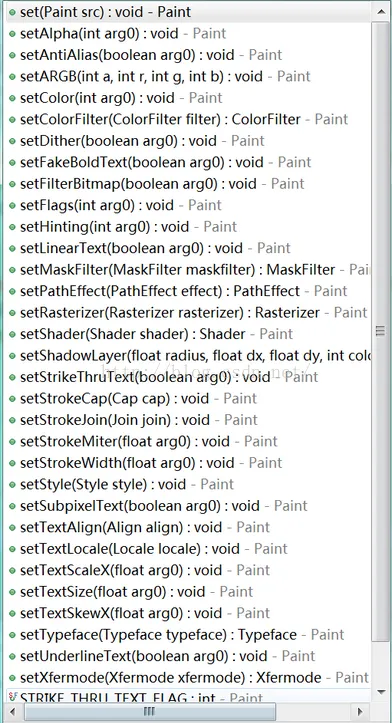The height and width of the screenshot is (723, 392).
Task: Click vertical scrollbar down arrow
Action: click(x=381, y=692)
